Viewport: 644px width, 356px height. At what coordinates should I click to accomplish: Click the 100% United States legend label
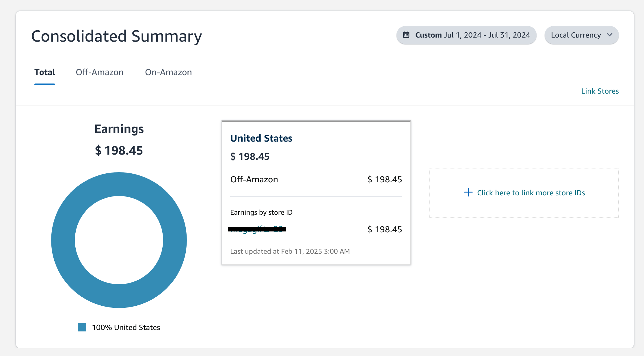(x=126, y=327)
